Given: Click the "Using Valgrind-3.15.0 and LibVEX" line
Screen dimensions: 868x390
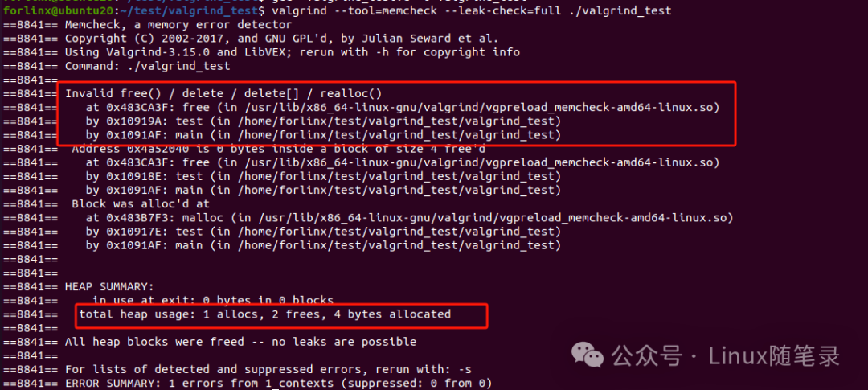Looking at the screenshot, I should (x=292, y=52).
